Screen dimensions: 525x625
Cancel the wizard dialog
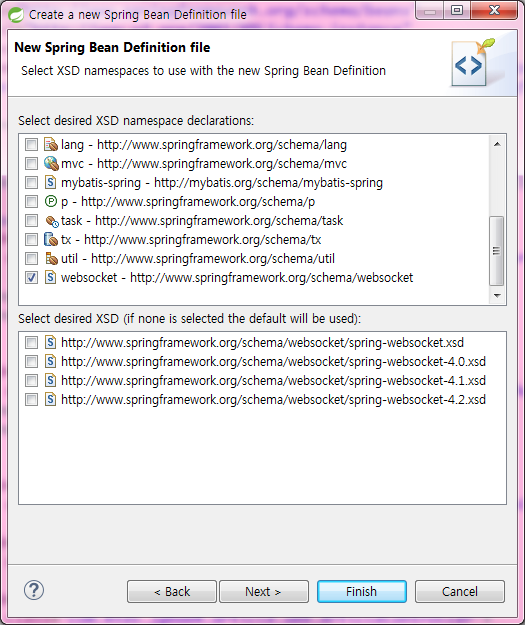(x=460, y=592)
